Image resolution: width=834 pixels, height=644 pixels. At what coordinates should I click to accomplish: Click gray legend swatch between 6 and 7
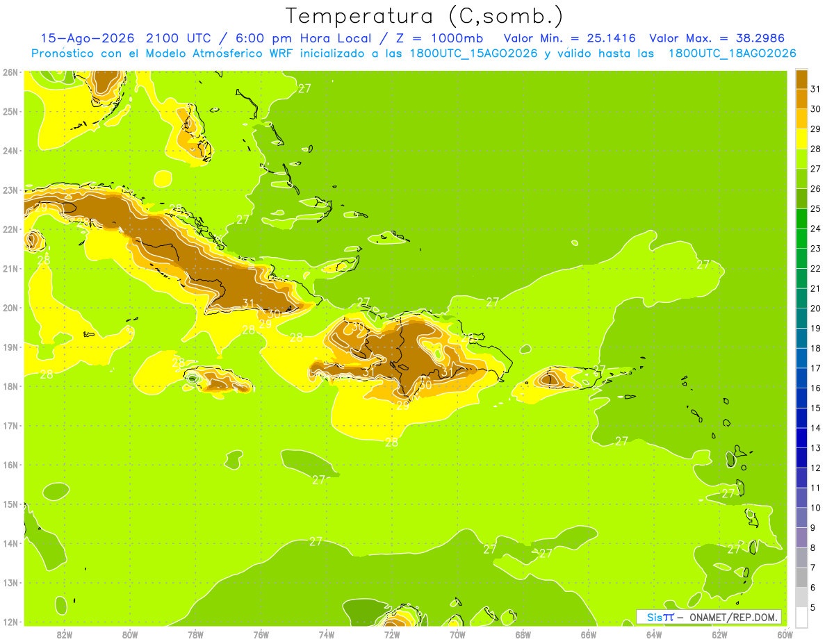pyautogui.click(x=801, y=577)
